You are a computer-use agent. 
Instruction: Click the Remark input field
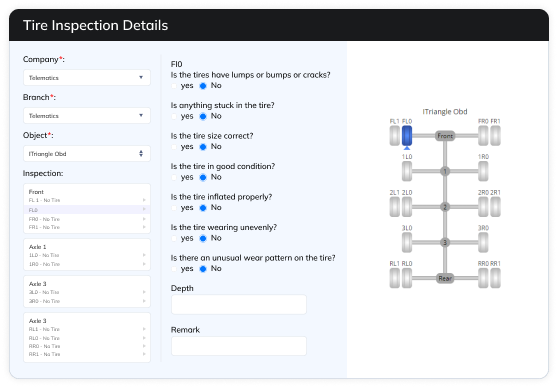click(x=239, y=346)
